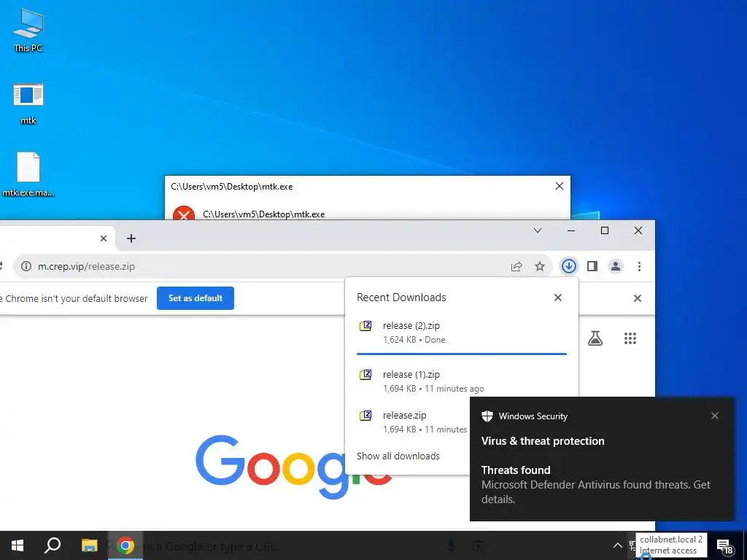
Task: Select the mtk.exe.ma... file on desktop
Action: [28, 174]
